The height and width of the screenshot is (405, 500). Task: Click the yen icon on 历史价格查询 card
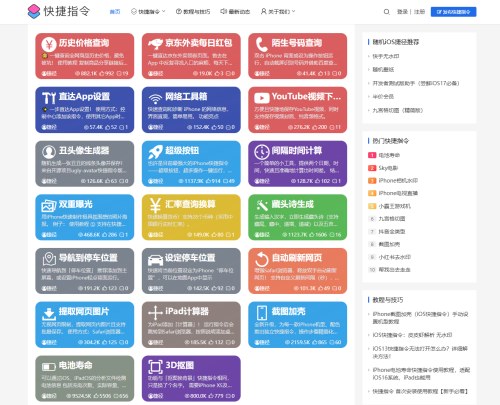49,44
